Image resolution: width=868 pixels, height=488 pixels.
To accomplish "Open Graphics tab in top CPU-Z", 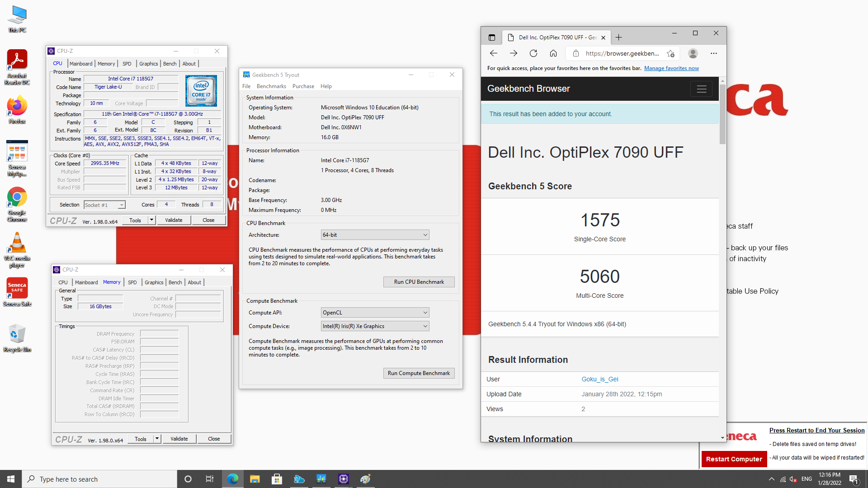I will (148, 64).
